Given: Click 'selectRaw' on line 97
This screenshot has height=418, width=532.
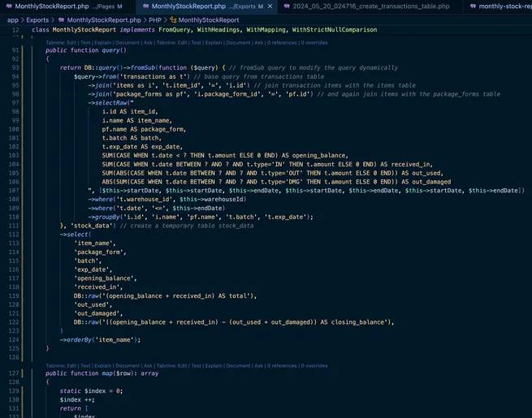Looking at the screenshot, I should coord(111,103).
